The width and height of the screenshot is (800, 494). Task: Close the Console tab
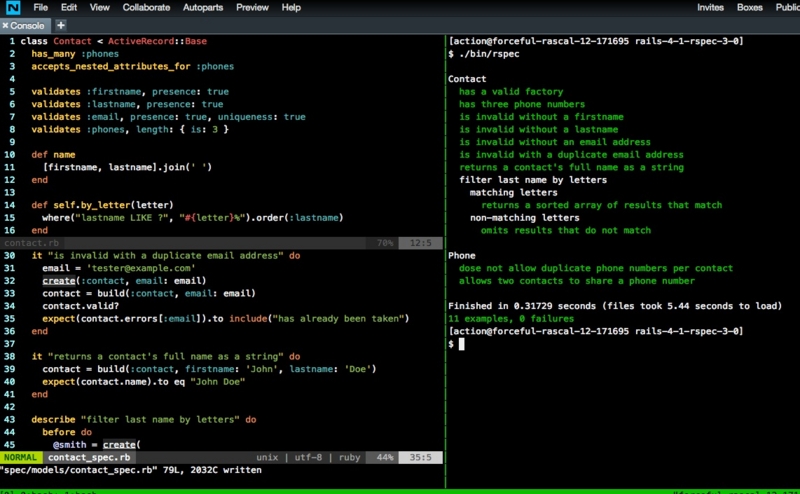(x=5, y=26)
